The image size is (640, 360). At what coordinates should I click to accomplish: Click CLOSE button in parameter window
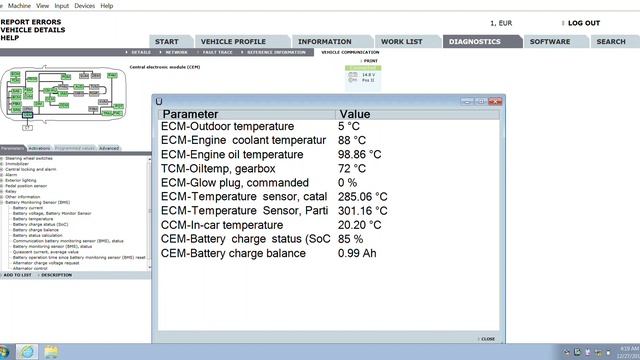[487, 339]
